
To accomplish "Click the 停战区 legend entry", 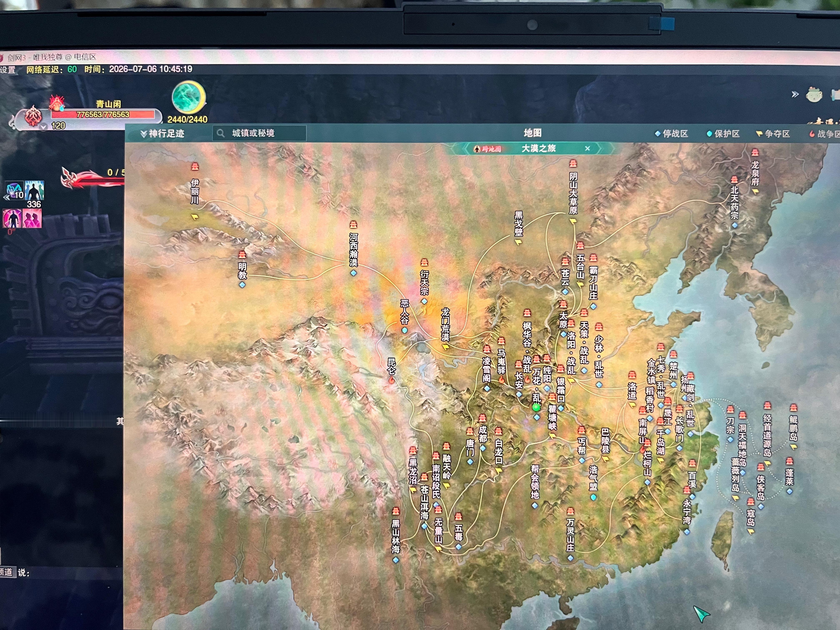I will pyautogui.click(x=671, y=134).
